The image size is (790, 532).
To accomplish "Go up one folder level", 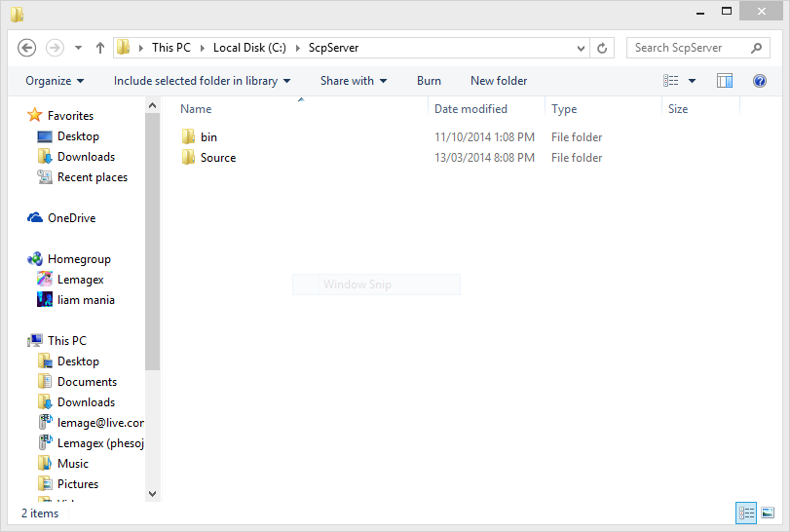I will click(99, 48).
